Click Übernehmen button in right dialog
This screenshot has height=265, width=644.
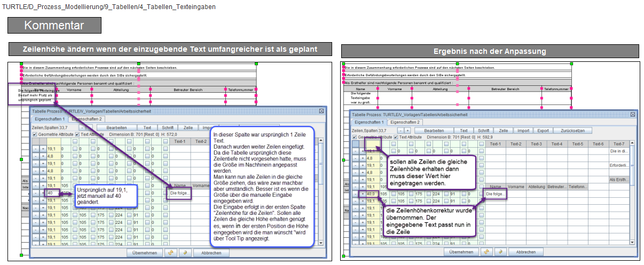pyautogui.click(x=461, y=252)
